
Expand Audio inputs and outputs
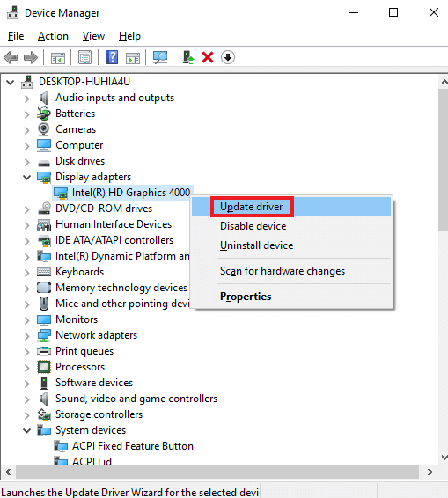point(27,99)
